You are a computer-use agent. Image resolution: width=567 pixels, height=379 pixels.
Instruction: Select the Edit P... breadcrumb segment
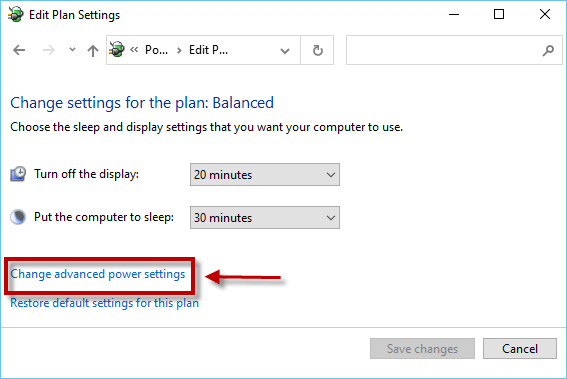click(x=208, y=50)
